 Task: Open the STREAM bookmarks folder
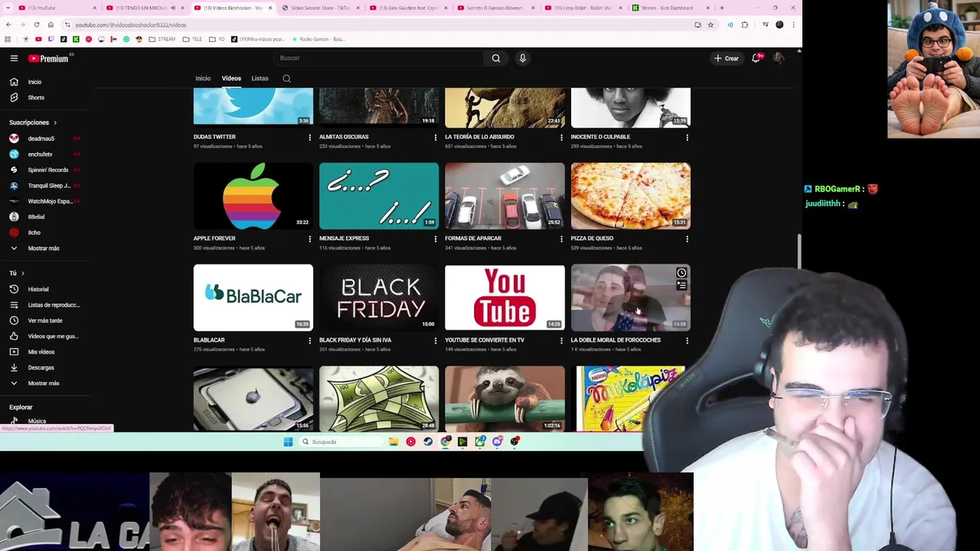(162, 39)
